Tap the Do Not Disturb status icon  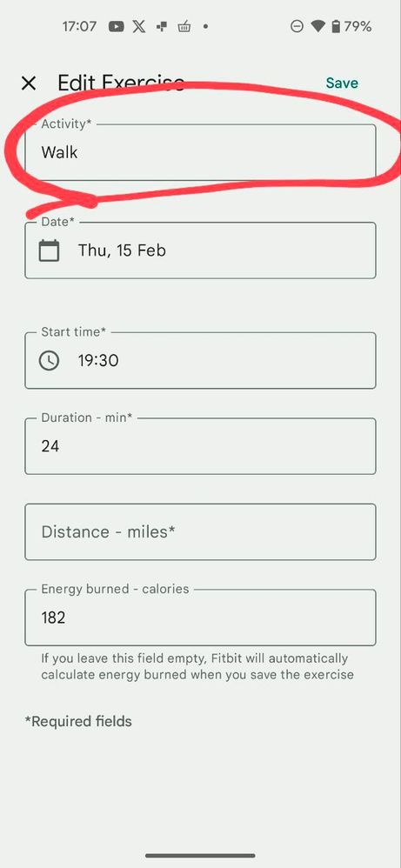point(297,26)
